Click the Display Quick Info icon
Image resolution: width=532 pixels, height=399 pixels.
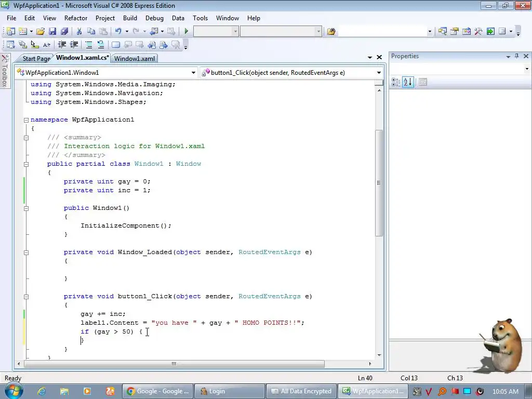coord(35,45)
